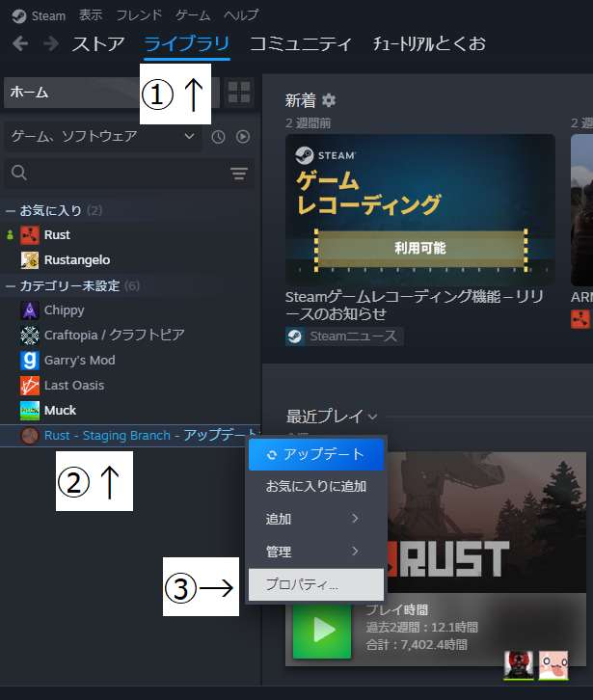Click the Garry's Mod icon
593x700 pixels.
[30, 361]
